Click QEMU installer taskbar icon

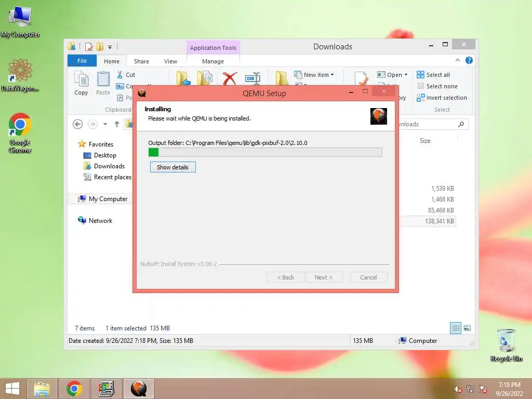point(139,389)
